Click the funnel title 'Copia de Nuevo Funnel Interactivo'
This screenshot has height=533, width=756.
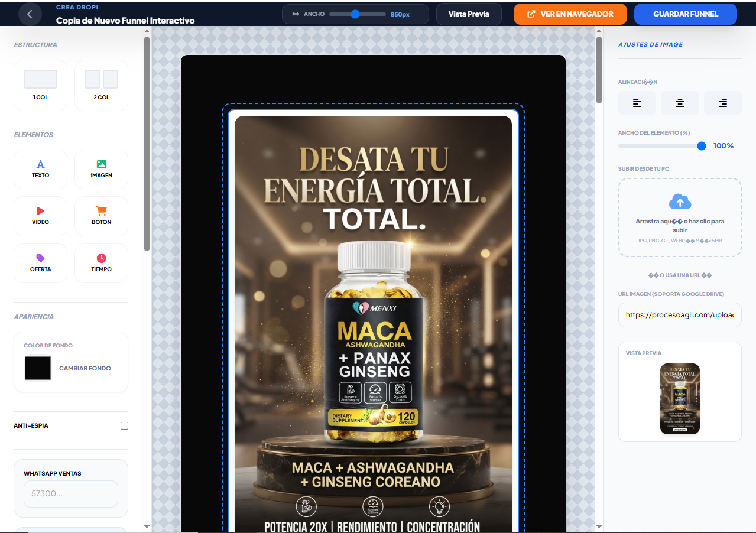pyautogui.click(x=125, y=20)
